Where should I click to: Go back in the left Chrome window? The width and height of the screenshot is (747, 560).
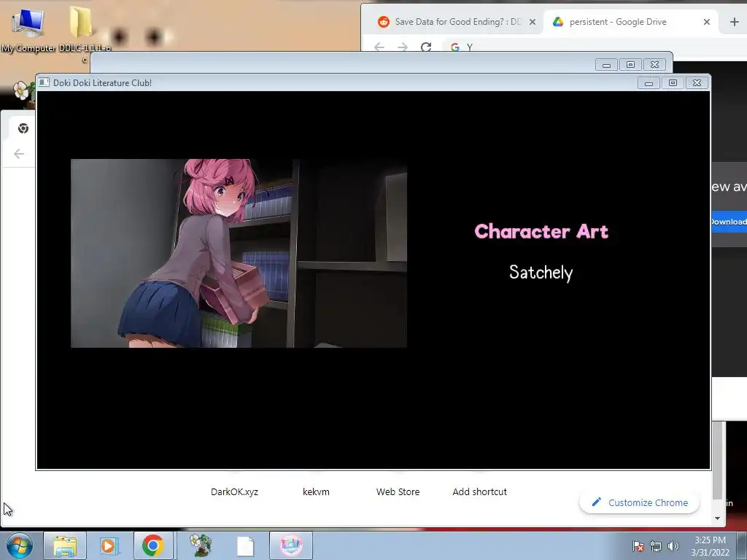coord(19,154)
